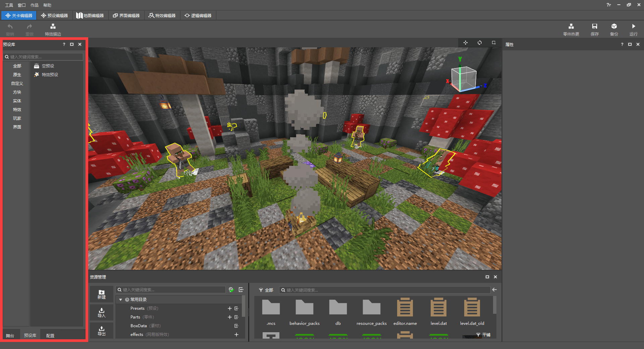Open help for the 属性 panel
The image size is (644, 349).
click(622, 44)
